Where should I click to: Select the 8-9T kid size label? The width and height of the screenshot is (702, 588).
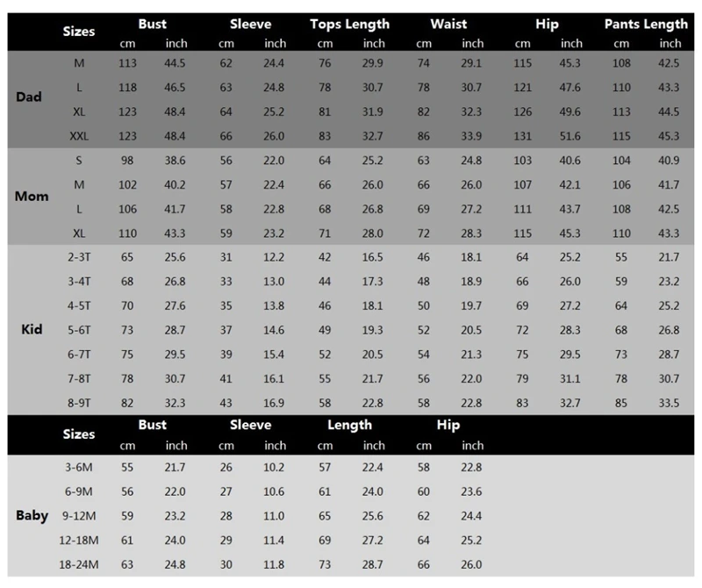pyautogui.click(x=80, y=401)
